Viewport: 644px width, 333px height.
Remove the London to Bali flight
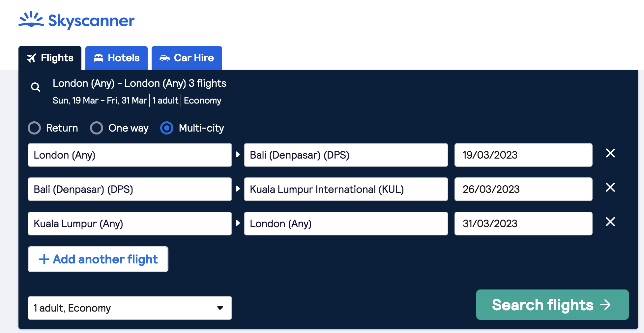point(610,153)
